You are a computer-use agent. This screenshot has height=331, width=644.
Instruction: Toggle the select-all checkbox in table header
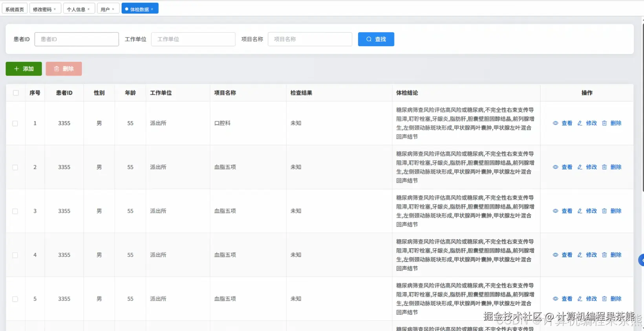pyautogui.click(x=16, y=93)
